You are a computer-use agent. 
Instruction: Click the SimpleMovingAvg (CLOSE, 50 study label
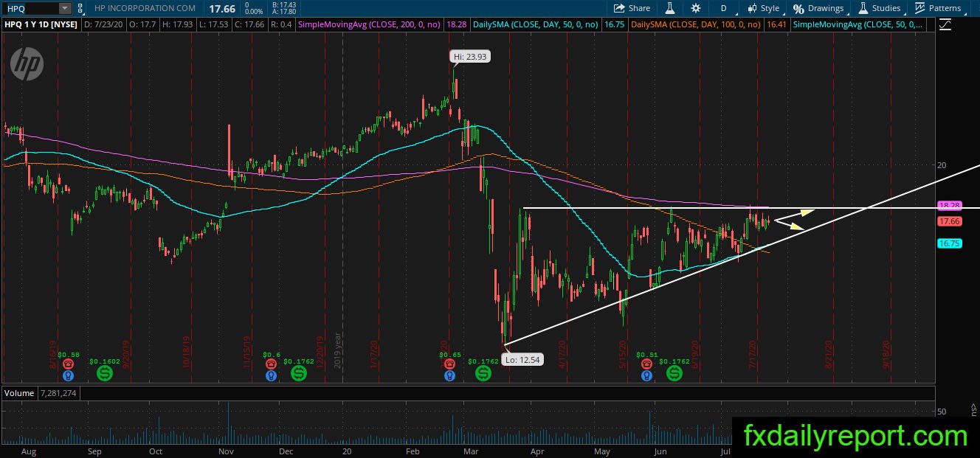[857, 24]
